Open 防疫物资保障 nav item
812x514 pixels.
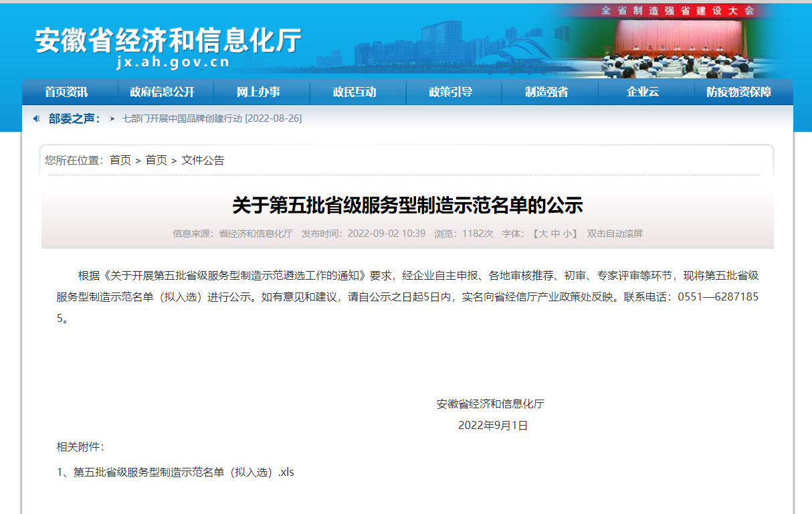pos(739,92)
